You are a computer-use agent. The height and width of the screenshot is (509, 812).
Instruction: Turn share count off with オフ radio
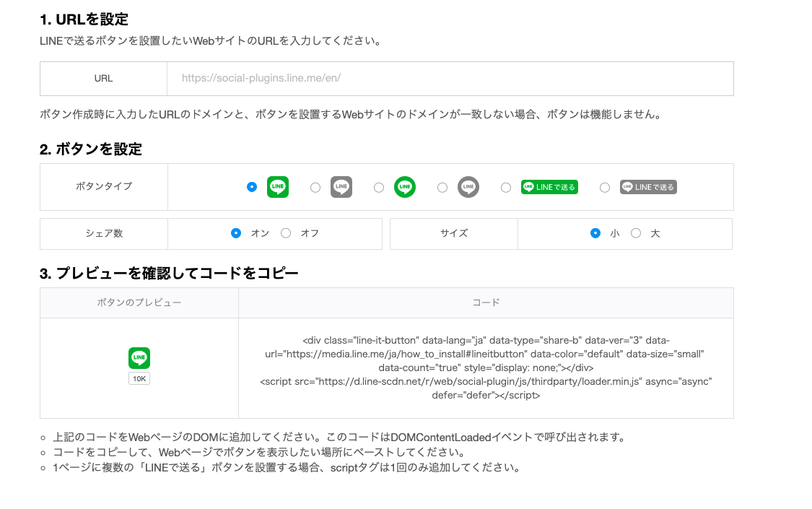286,233
